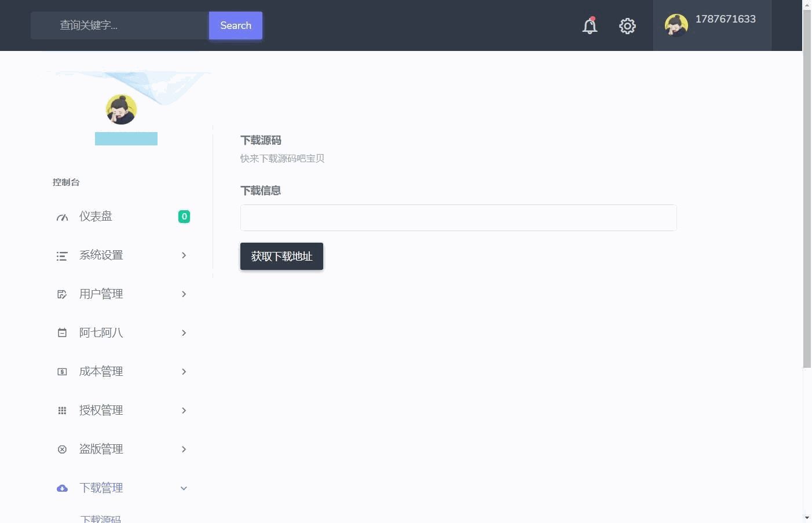Open the 仪表盘 menu item
812x523 pixels.
[96, 217]
